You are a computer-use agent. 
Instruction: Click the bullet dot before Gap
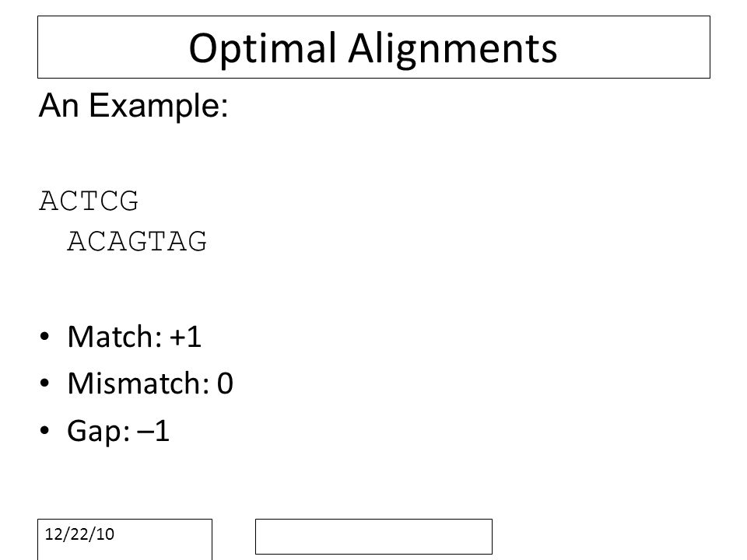(x=45, y=430)
